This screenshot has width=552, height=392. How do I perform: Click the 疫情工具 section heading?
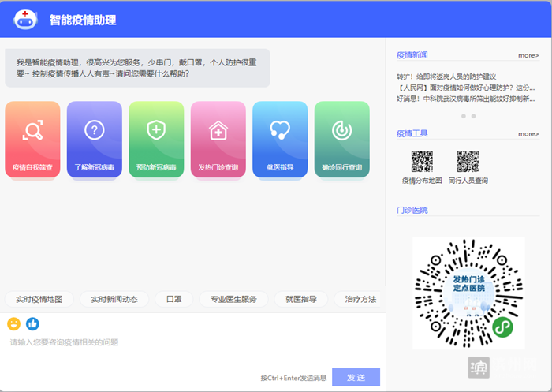[x=412, y=133]
